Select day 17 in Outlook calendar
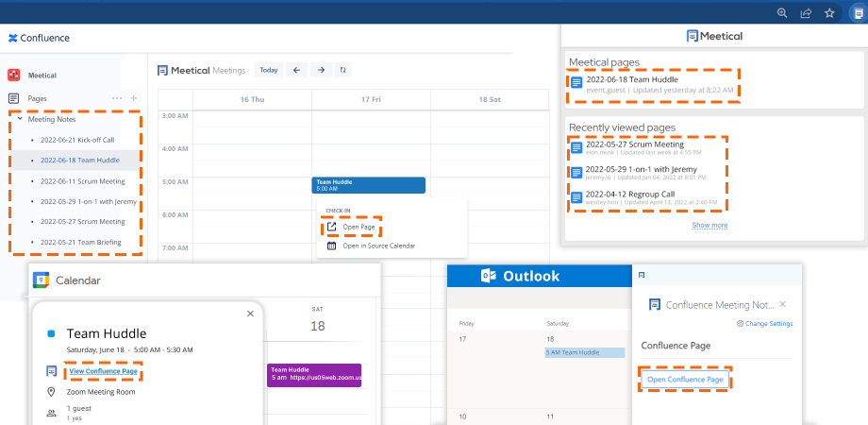 (x=463, y=338)
